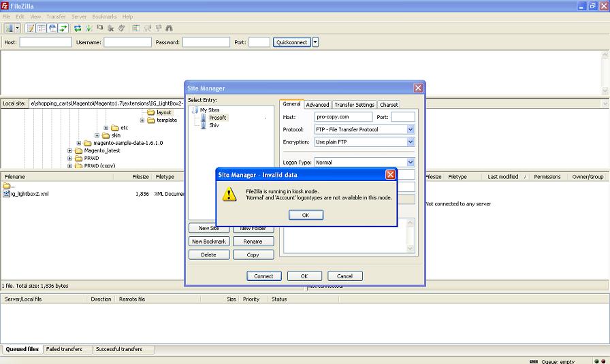Select the Successful transfers tab
610x364 pixels.
pyautogui.click(x=119, y=349)
